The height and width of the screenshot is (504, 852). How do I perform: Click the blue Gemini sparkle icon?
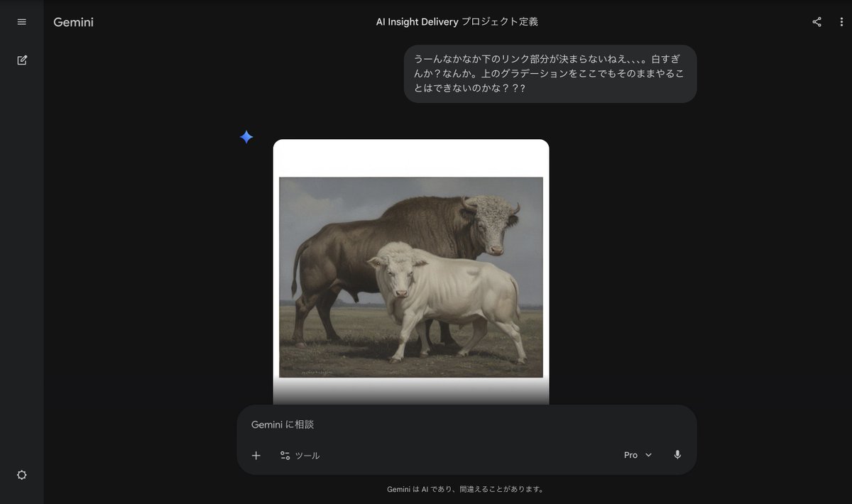pyautogui.click(x=246, y=137)
